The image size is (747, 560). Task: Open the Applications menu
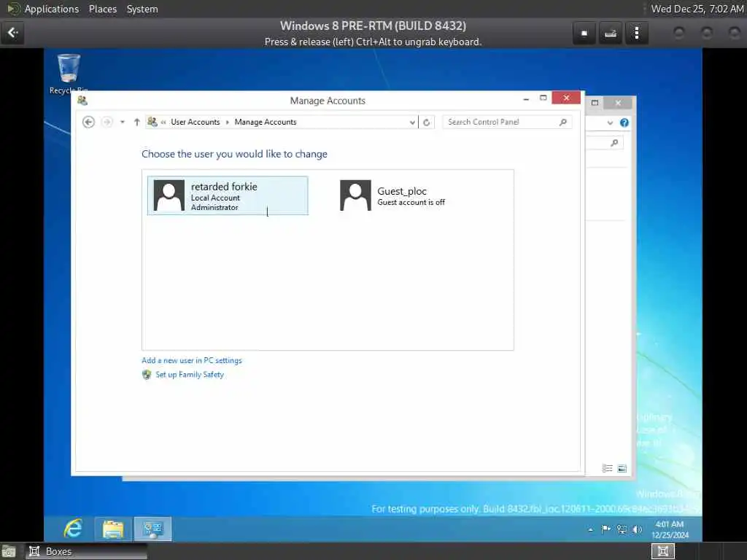[52, 9]
